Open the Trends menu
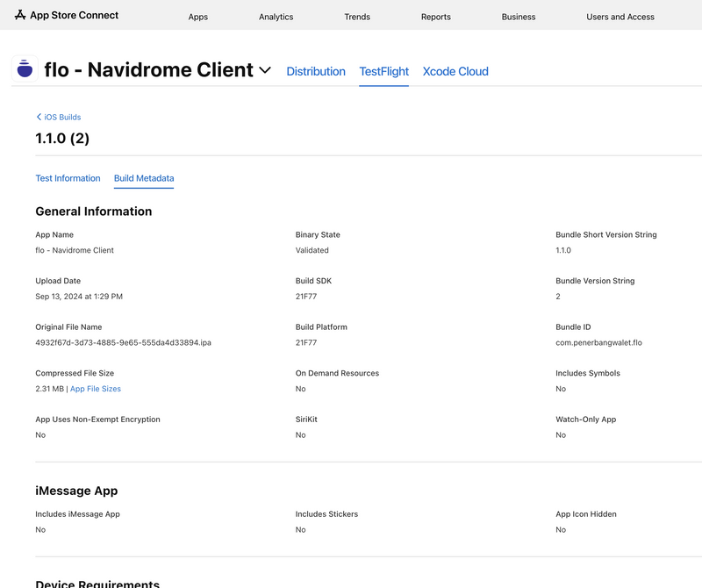 pos(357,17)
